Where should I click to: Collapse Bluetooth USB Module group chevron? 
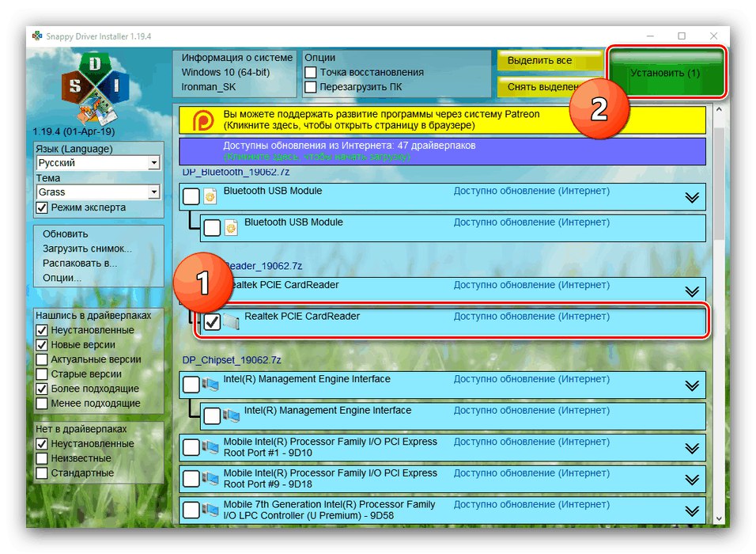click(x=692, y=197)
